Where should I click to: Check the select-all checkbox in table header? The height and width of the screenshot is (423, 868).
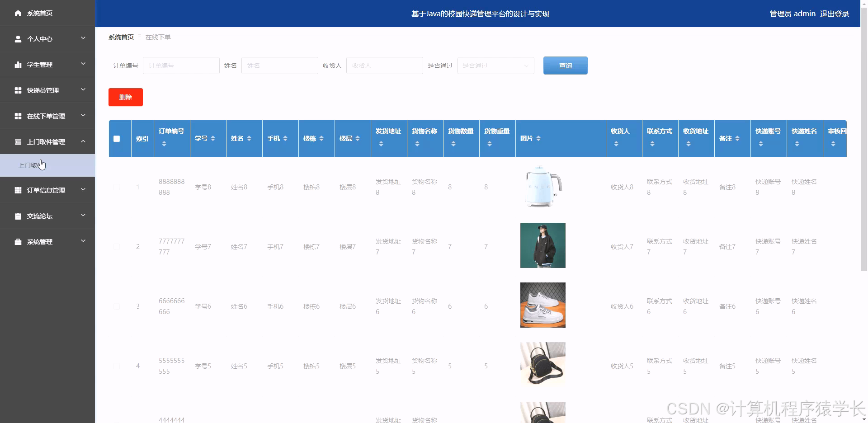pos(118,139)
